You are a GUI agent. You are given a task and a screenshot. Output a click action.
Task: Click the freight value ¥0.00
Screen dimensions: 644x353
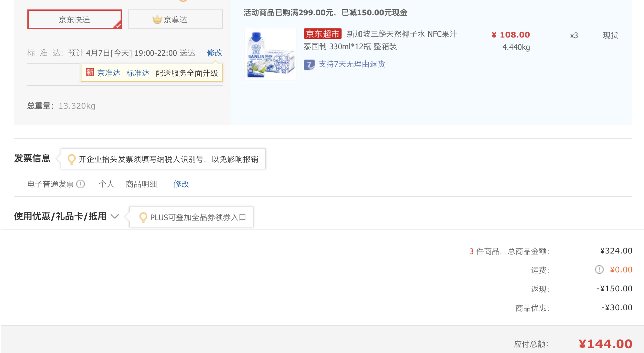(621, 270)
